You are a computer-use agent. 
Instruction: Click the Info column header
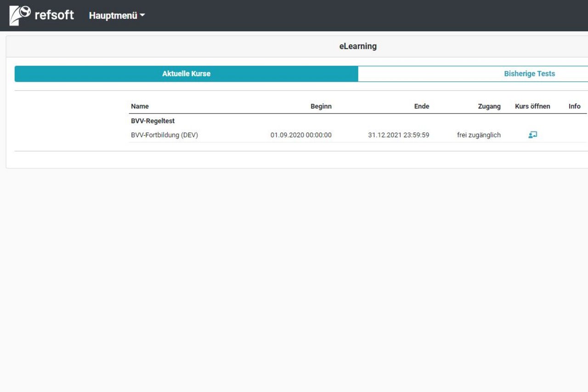[574, 106]
